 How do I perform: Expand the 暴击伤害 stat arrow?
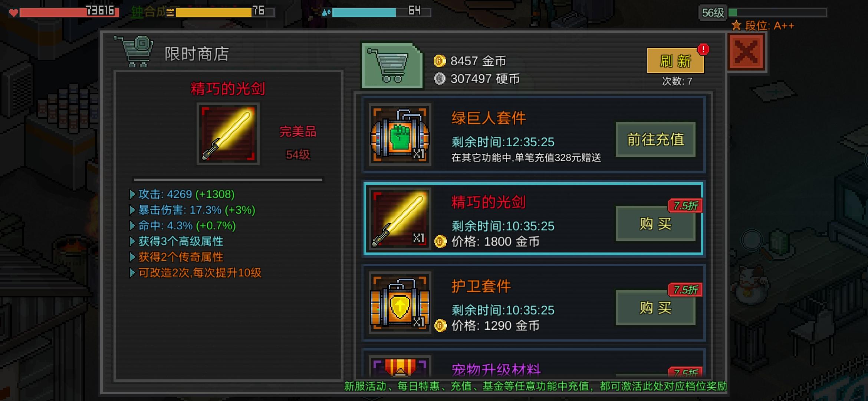(x=132, y=210)
